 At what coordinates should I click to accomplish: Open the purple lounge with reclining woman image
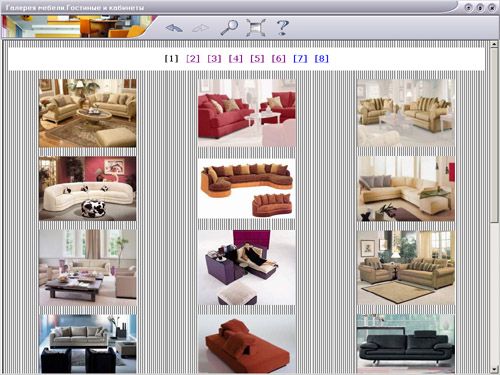(x=246, y=267)
